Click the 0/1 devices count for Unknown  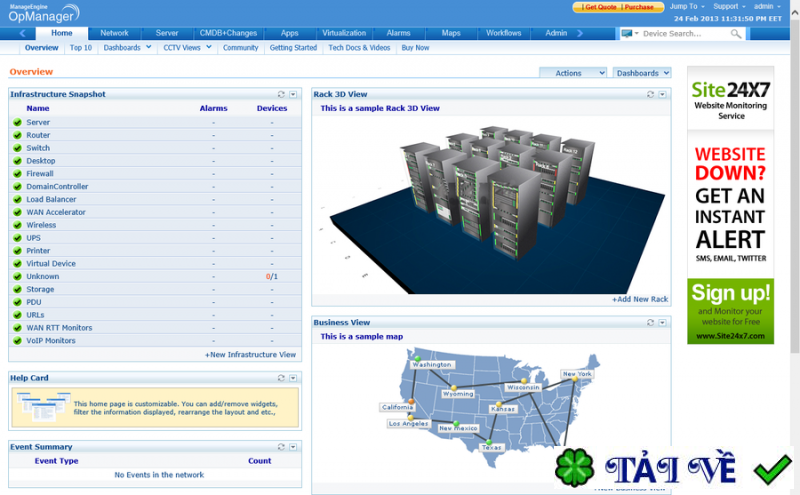click(272, 277)
